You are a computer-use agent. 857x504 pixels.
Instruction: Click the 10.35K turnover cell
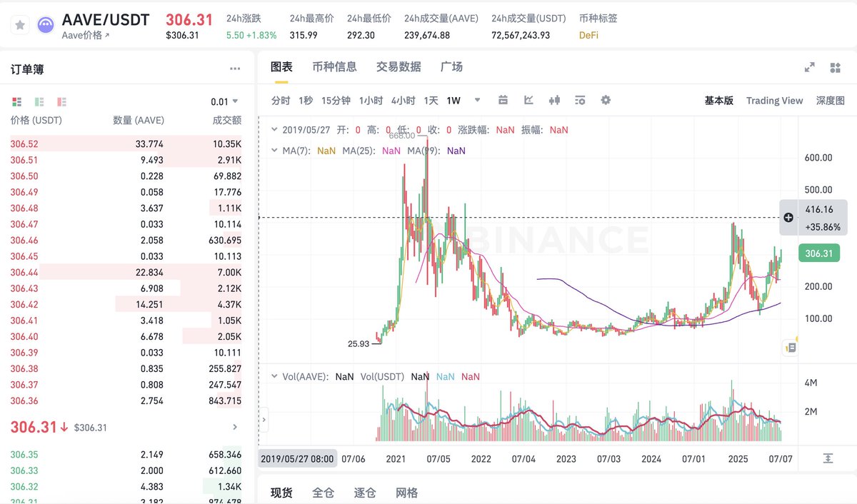pyautogui.click(x=227, y=143)
